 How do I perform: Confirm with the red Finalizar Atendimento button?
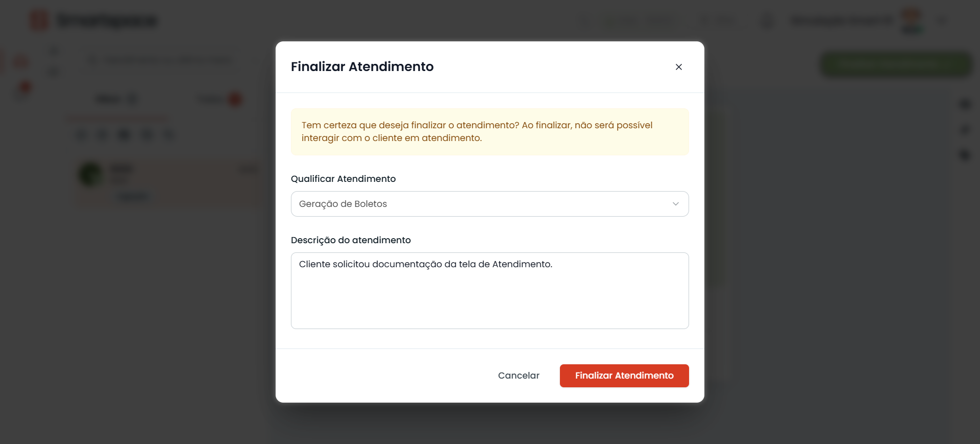coord(624,376)
